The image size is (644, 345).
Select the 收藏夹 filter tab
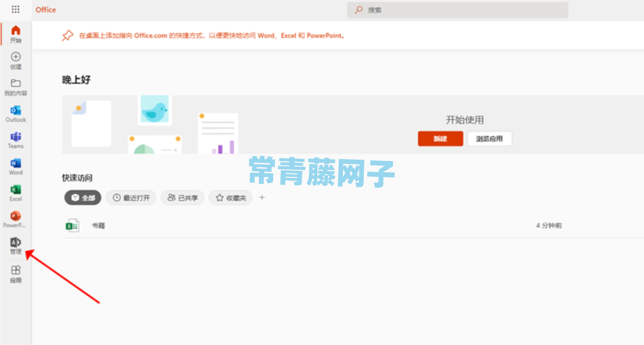(231, 198)
